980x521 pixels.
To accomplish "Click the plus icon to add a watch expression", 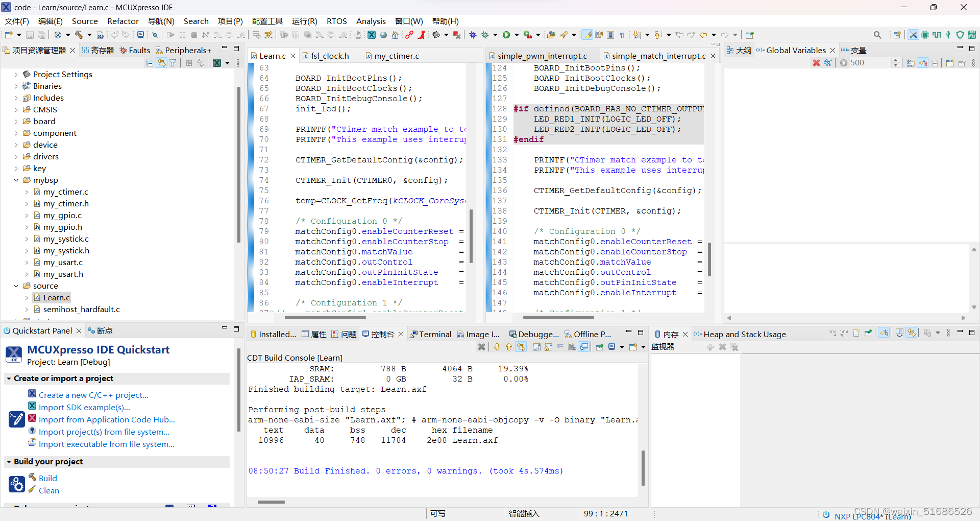I will click(x=709, y=347).
